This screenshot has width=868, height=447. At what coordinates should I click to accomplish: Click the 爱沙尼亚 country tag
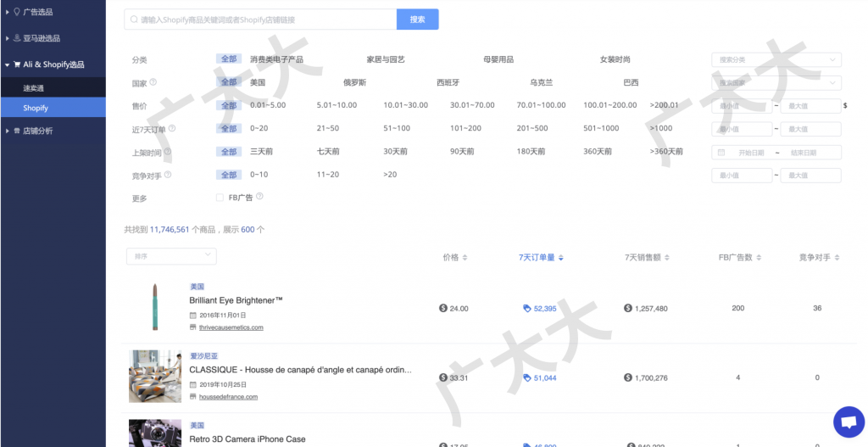[203, 356]
